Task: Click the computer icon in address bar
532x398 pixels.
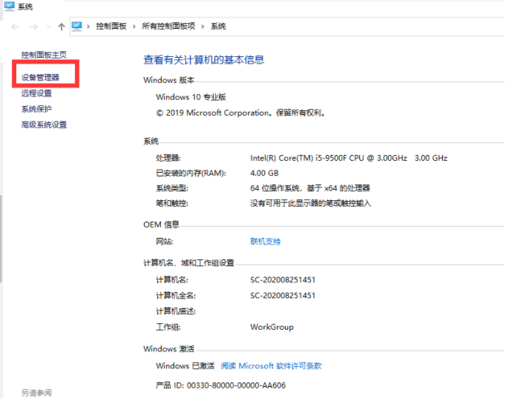Action: coord(77,26)
